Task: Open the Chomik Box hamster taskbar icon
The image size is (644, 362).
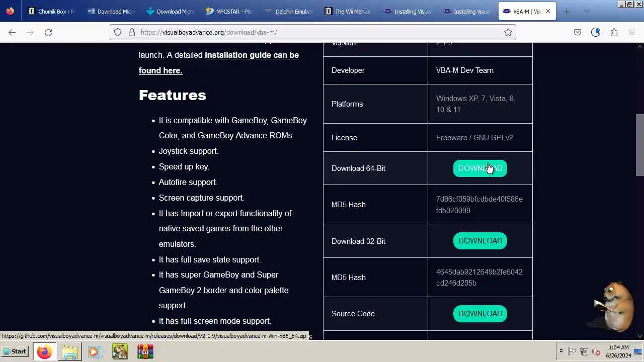Action: [x=120, y=351]
